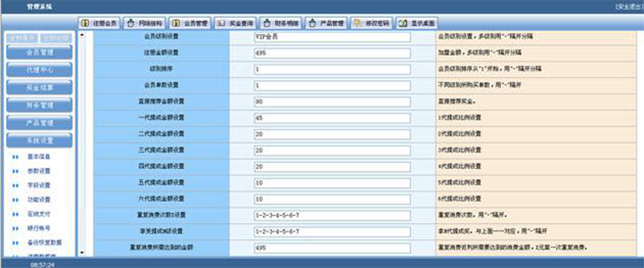Click the 3代提成比例设置 description text

tap(459, 151)
